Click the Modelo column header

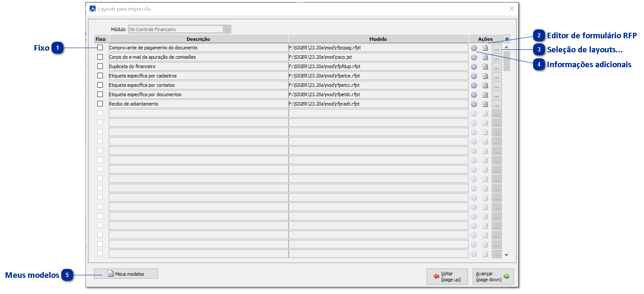[378, 39]
